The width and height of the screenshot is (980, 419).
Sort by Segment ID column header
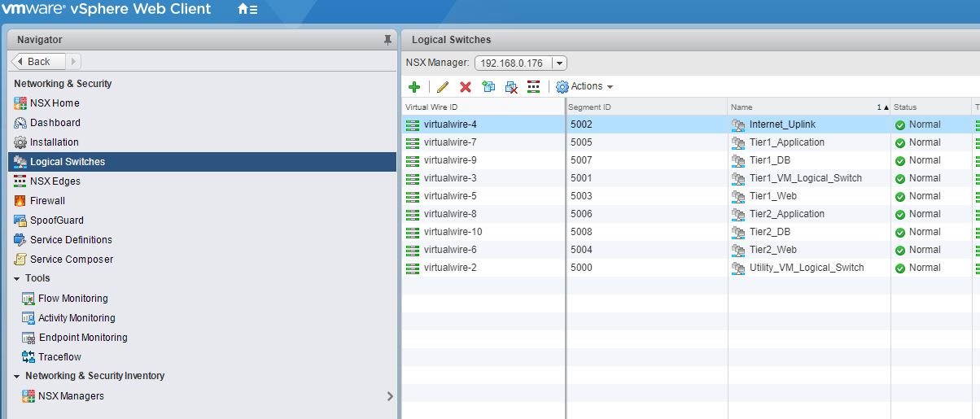point(647,107)
